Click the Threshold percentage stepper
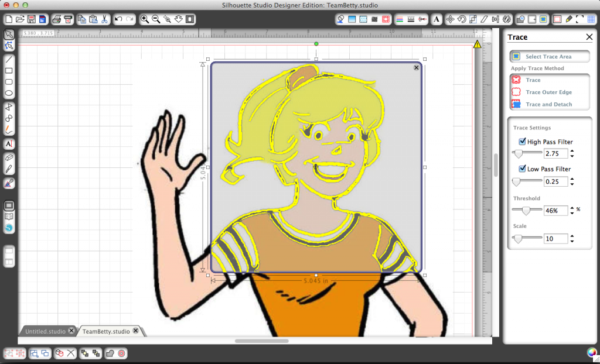The image size is (600, 364). tap(572, 210)
